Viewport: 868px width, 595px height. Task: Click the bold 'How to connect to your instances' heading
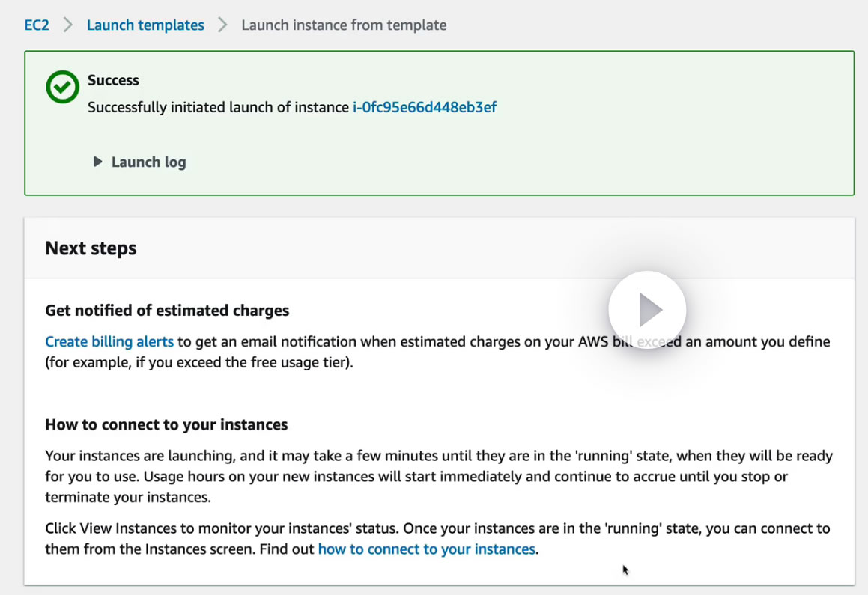point(166,425)
